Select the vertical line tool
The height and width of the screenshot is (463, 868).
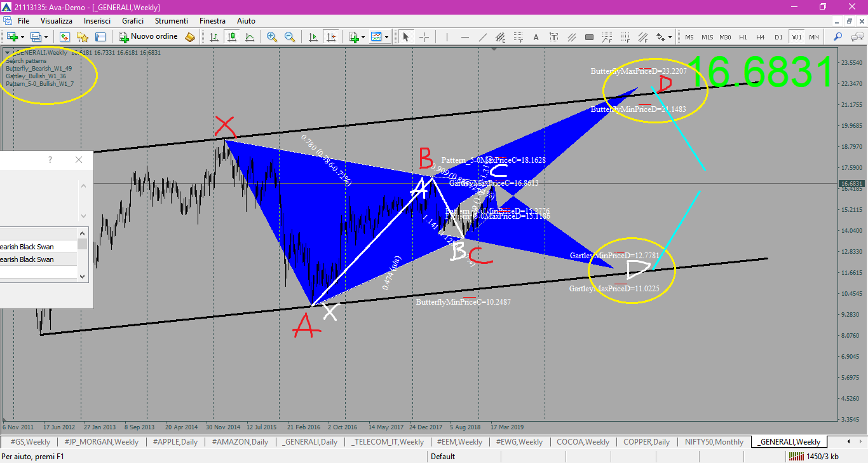[447, 37]
